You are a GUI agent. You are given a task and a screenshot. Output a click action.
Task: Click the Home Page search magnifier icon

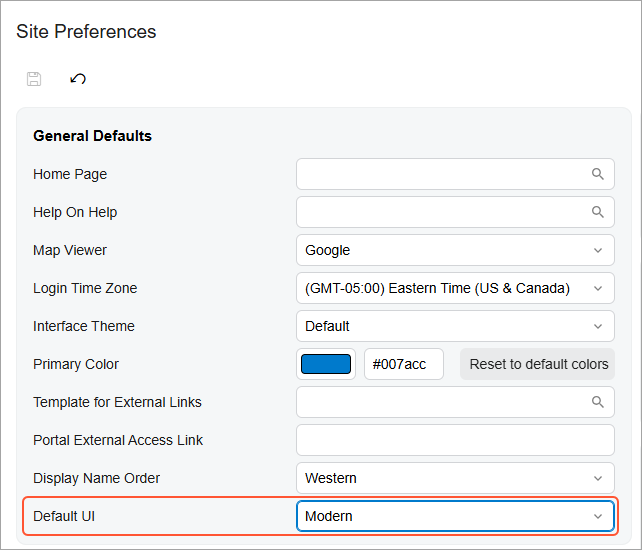tap(597, 174)
